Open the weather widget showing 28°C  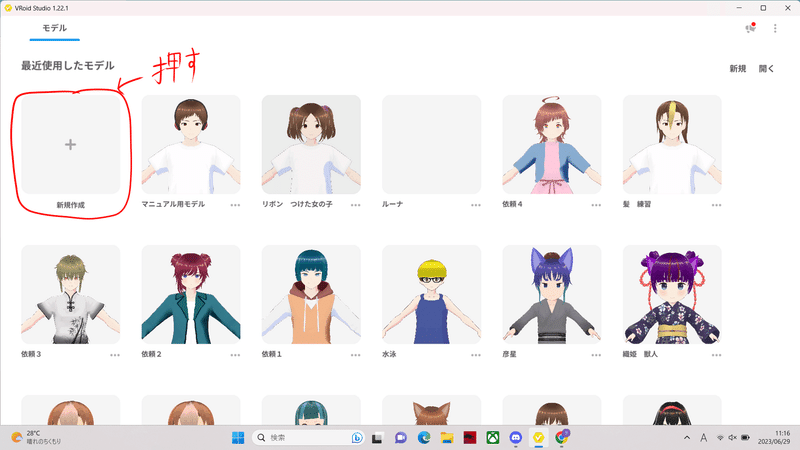(x=36, y=437)
